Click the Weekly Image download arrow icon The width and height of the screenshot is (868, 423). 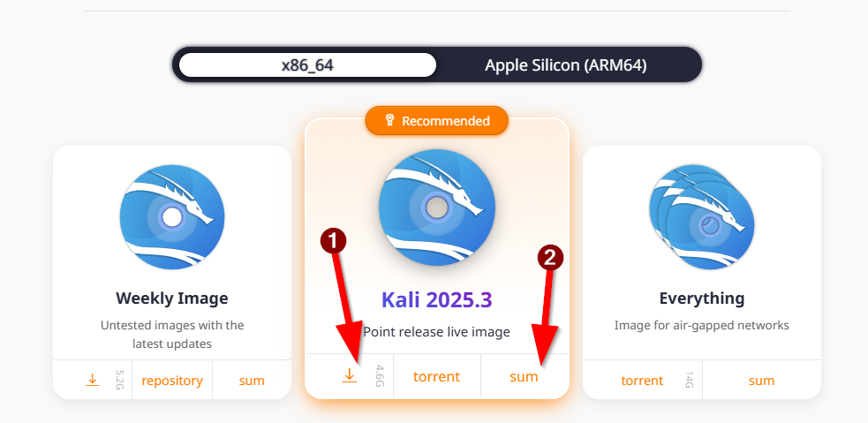click(x=92, y=381)
